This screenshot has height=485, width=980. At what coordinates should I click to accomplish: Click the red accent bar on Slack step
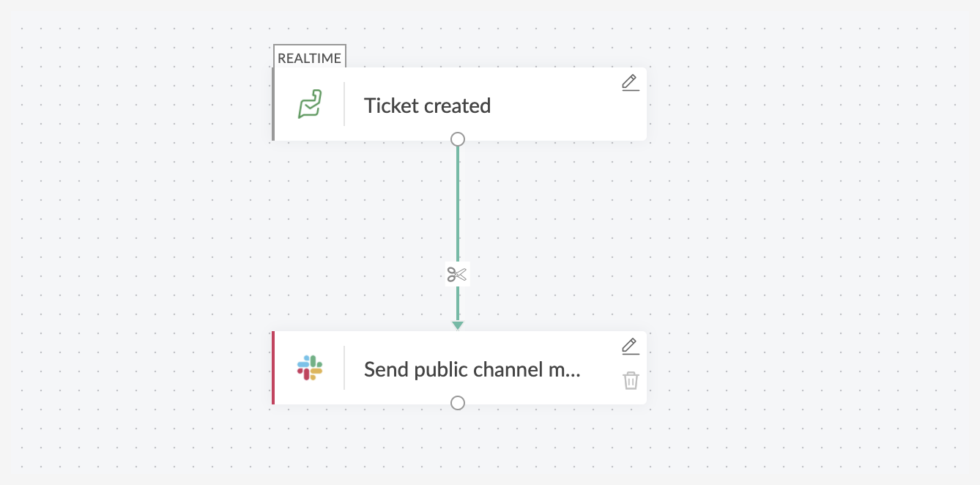point(273,368)
